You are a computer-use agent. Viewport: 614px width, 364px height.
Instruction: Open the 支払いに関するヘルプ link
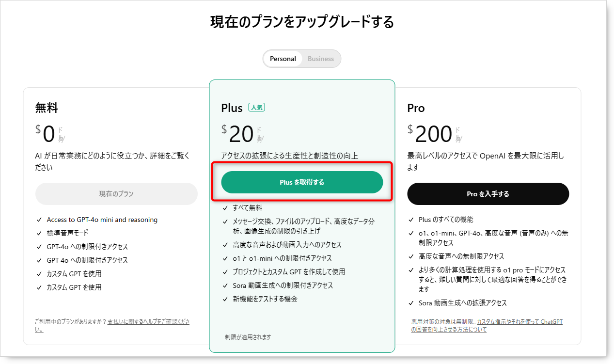148,322
